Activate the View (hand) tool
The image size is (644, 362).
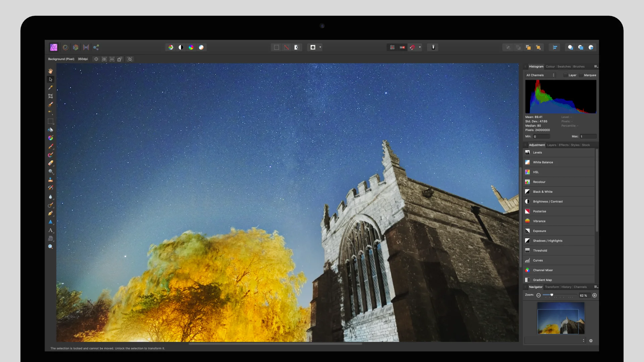pos(51,71)
